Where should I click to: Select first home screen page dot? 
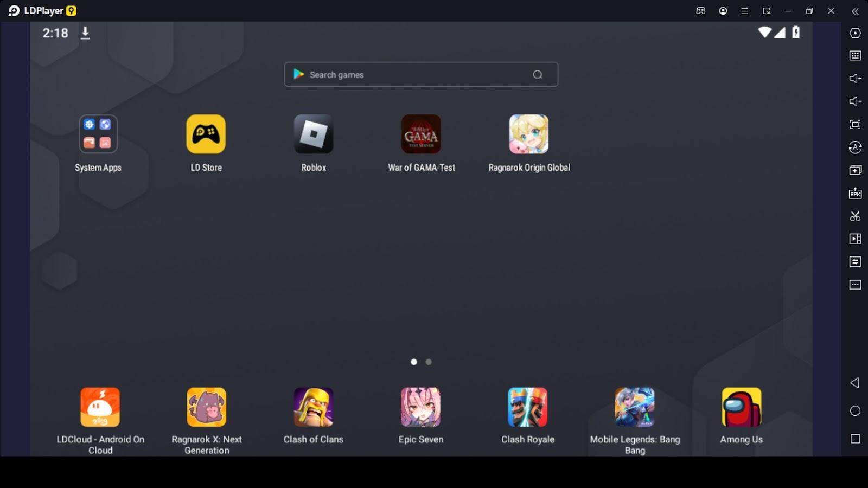414,362
